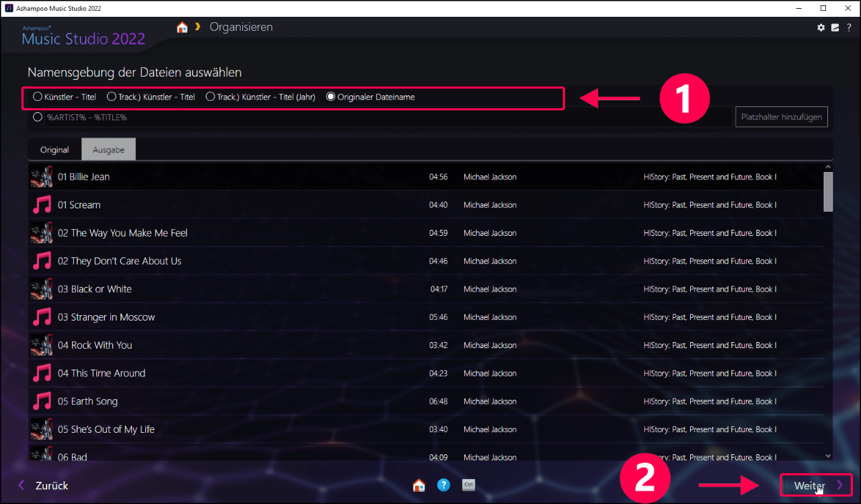Enable the custom naming pattern radio button
Screen dimensions: 861x504
click(38, 117)
